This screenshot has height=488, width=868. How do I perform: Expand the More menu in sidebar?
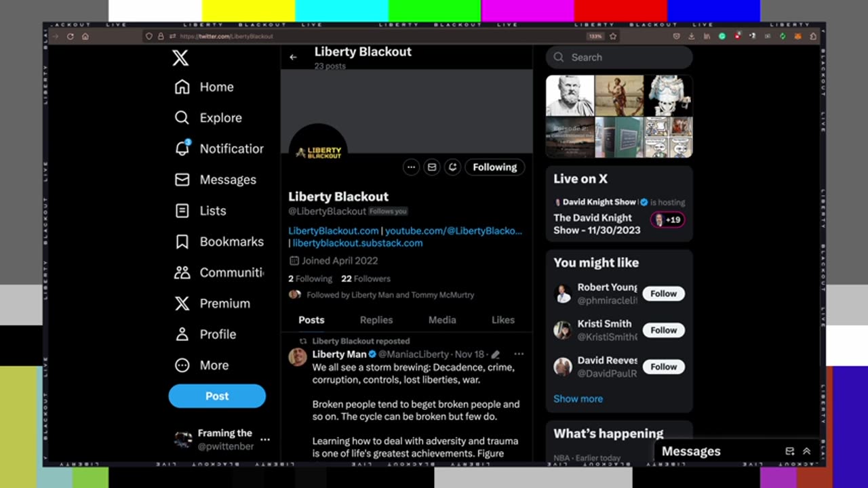pyautogui.click(x=201, y=365)
